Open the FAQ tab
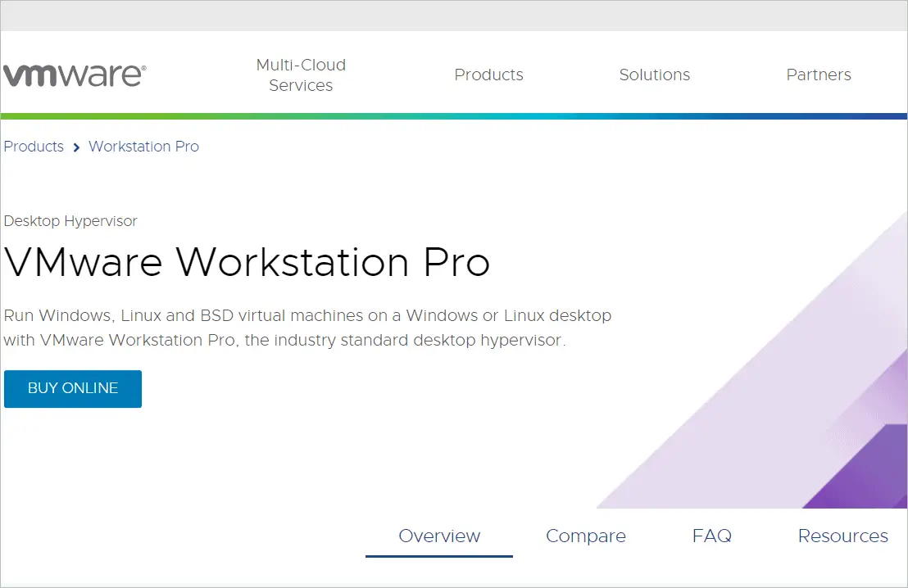908x588 pixels. [x=711, y=536]
